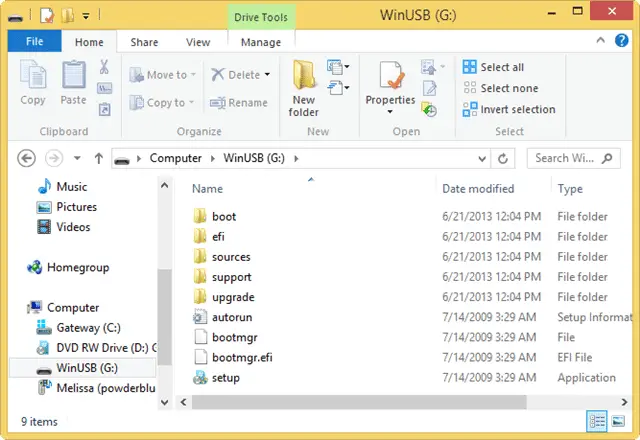Click the Paste shortcut icon
The width and height of the screenshot is (640, 440).
[104, 109]
